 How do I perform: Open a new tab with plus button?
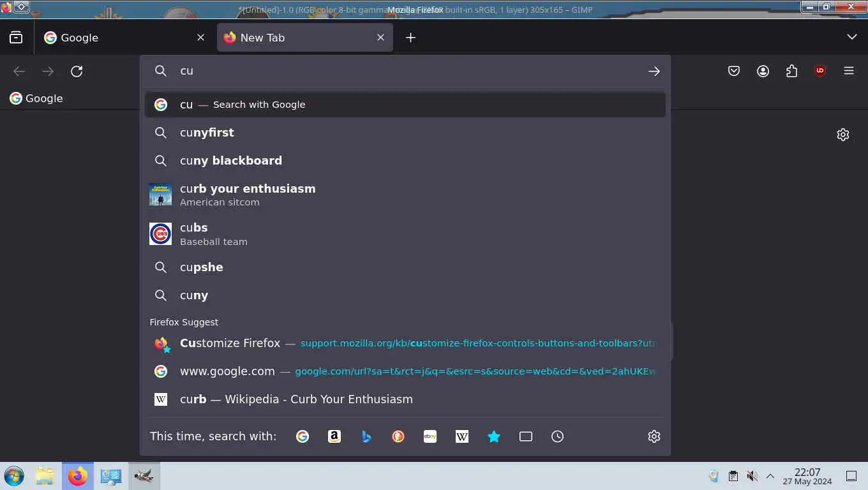(410, 38)
